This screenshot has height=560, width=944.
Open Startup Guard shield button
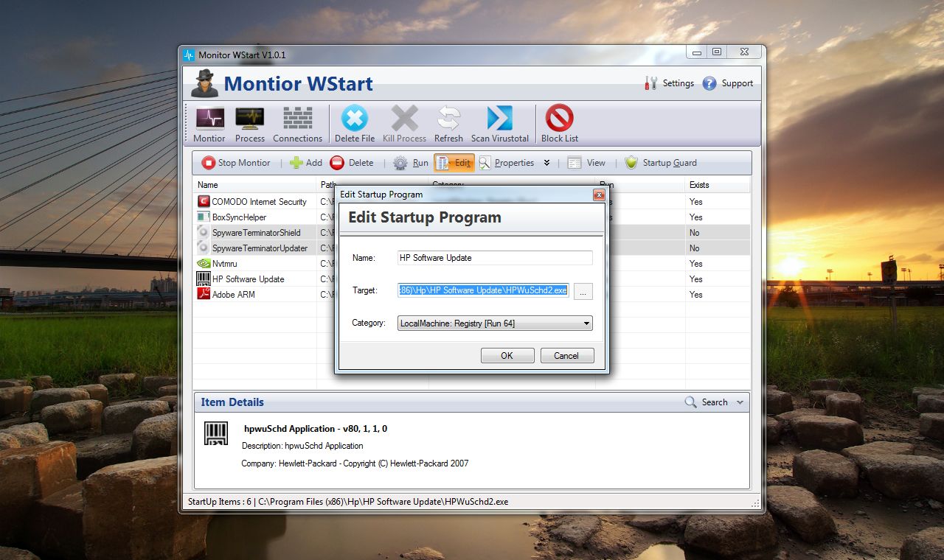tap(660, 163)
